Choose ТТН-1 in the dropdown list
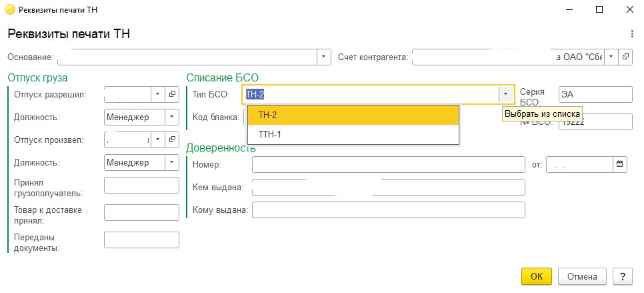The height and width of the screenshot is (293, 644). pyautogui.click(x=353, y=134)
